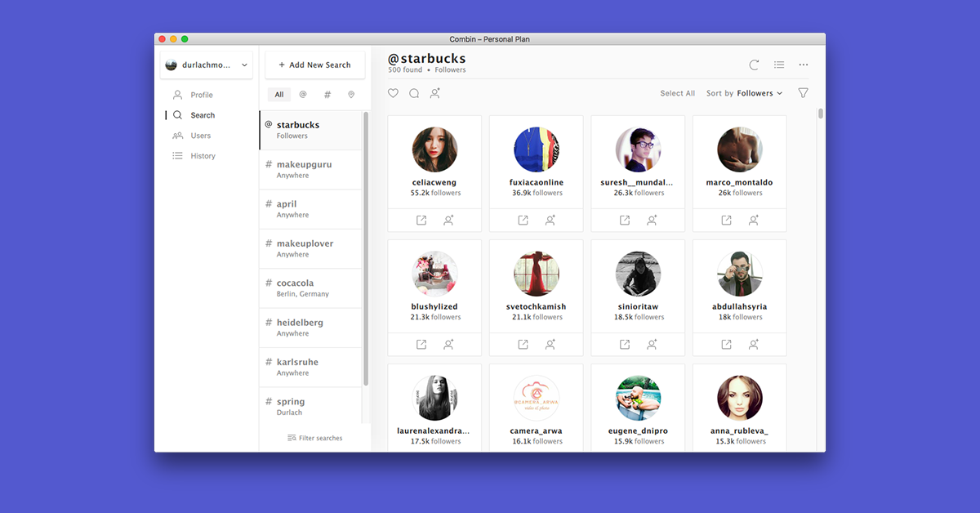Go to the Users section
The image size is (980, 513).
point(192,136)
